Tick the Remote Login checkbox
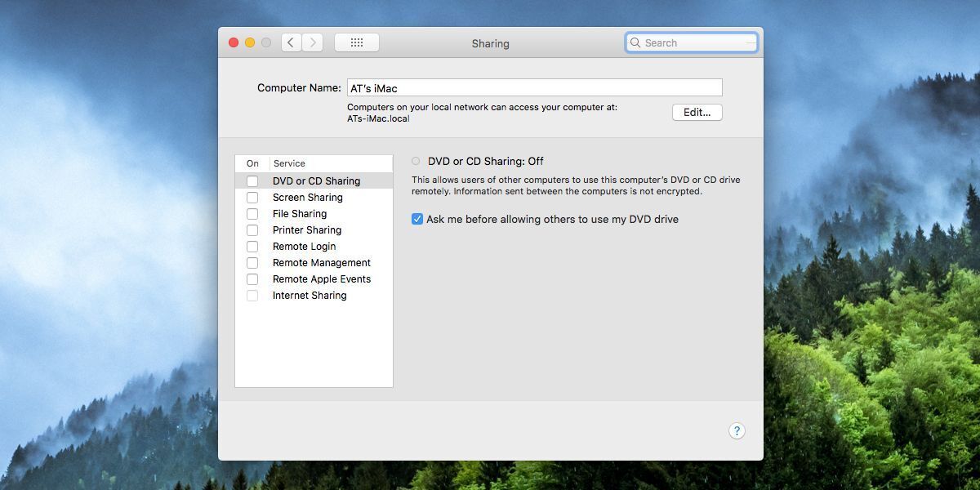The width and height of the screenshot is (980, 490). tap(252, 247)
